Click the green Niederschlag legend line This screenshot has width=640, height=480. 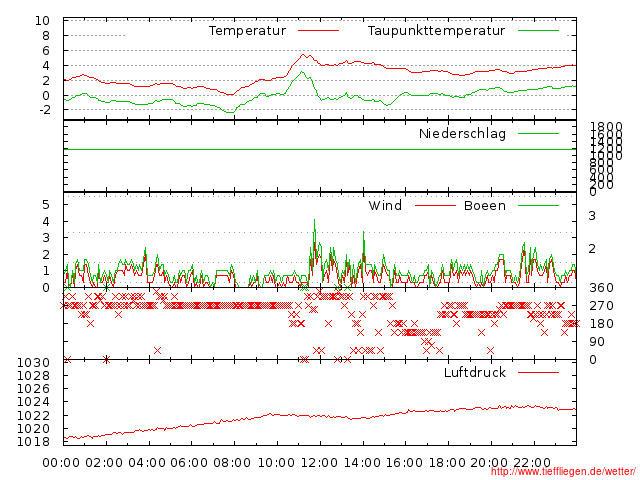click(538, 133)
